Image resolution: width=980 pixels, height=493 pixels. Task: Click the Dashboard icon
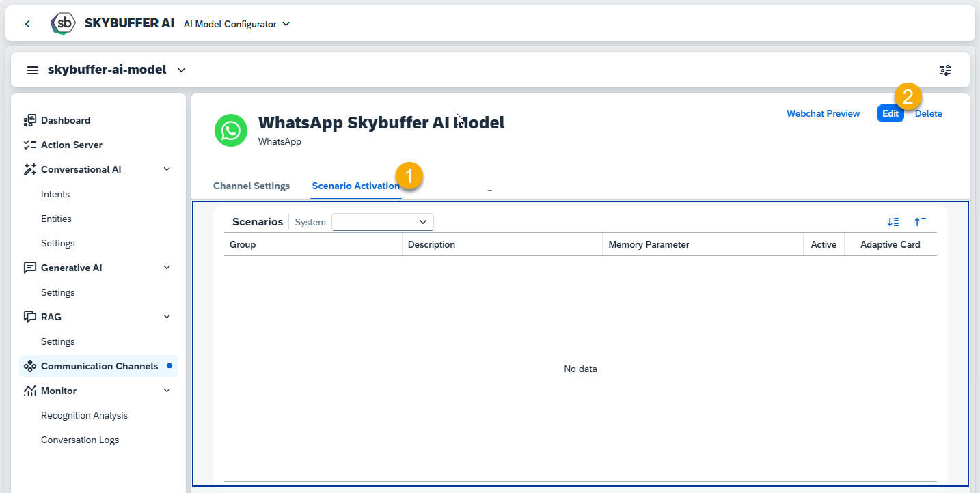pyautogui.click(x=29, y=121)
